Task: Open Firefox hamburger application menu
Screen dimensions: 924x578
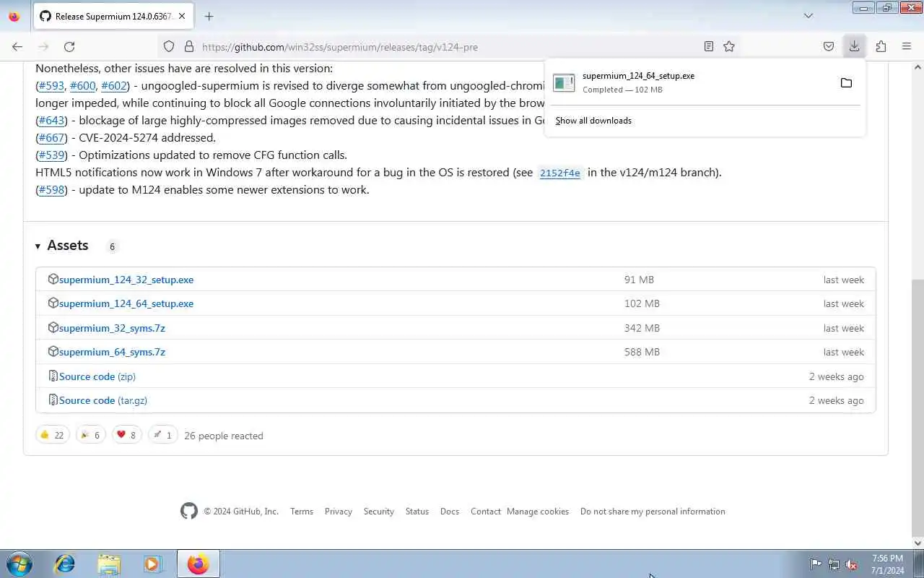Action: point(907,46)
